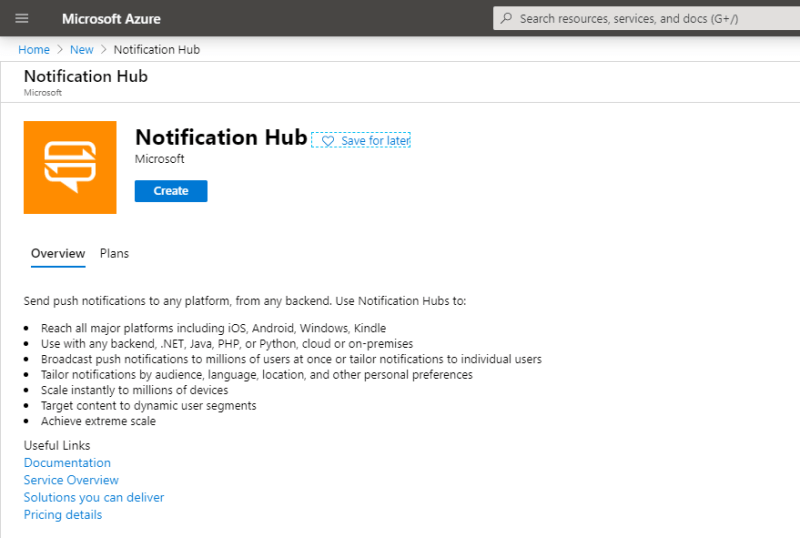800x538 pixels.
Task: Go to the New breadcrumb
Action: [82, 50]
